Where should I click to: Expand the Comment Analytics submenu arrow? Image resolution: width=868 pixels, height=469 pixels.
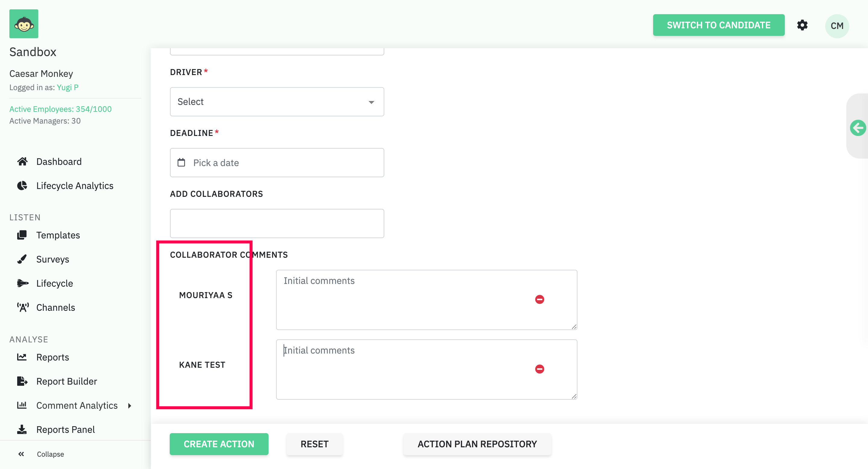[130, 406]
